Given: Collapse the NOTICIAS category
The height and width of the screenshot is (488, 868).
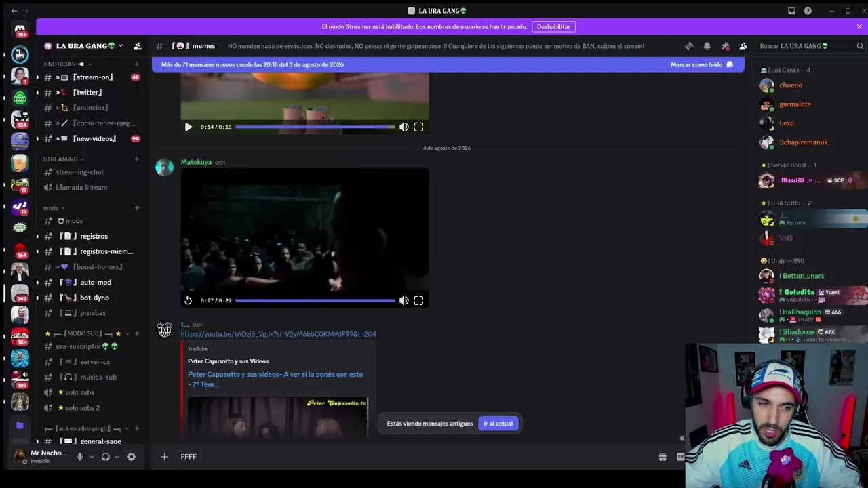Looking at the screenshot, I should pyautogui.click(x=68, y=64).
